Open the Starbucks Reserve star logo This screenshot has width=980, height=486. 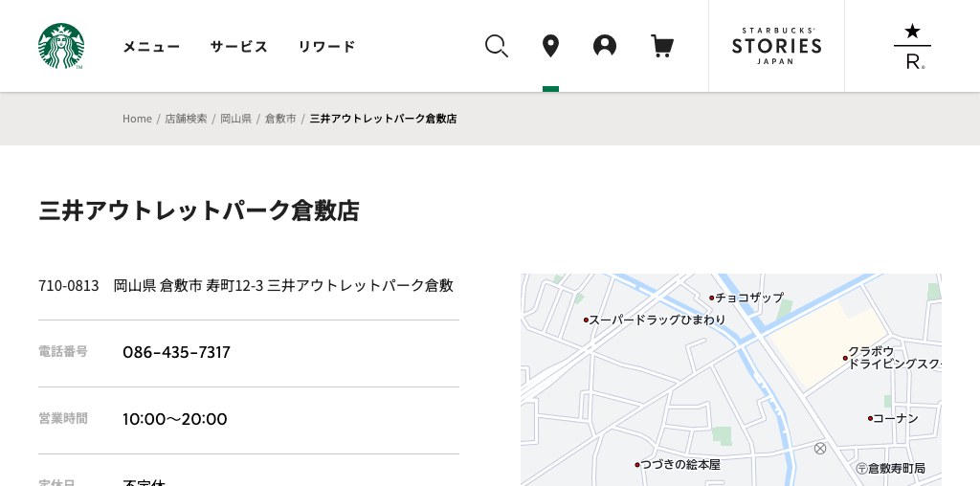pyautogui.click(x=912, y=46)
